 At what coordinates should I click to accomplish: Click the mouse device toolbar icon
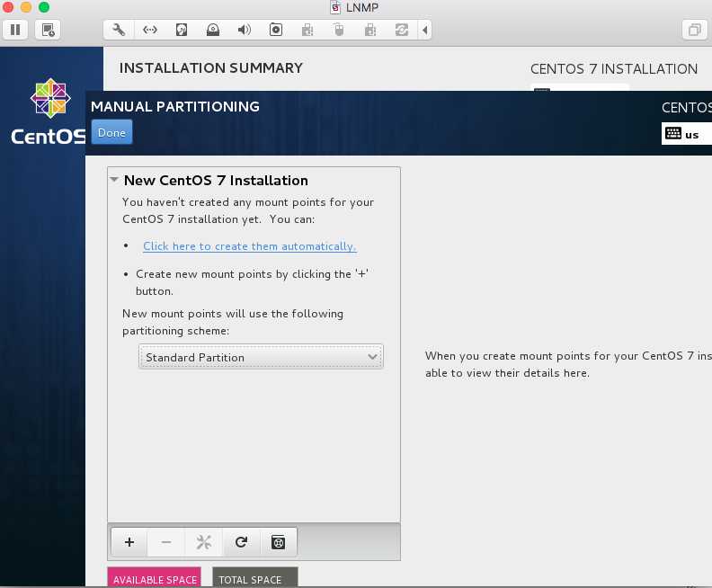339,30
